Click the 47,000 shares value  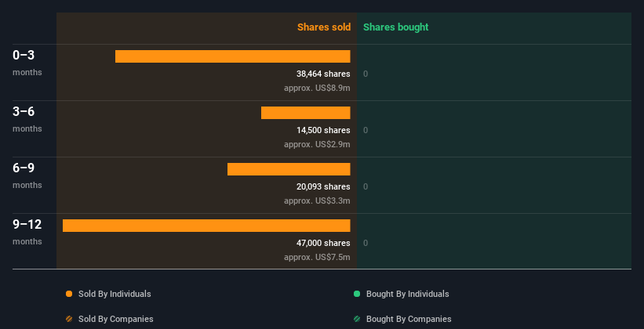(323, 243)
